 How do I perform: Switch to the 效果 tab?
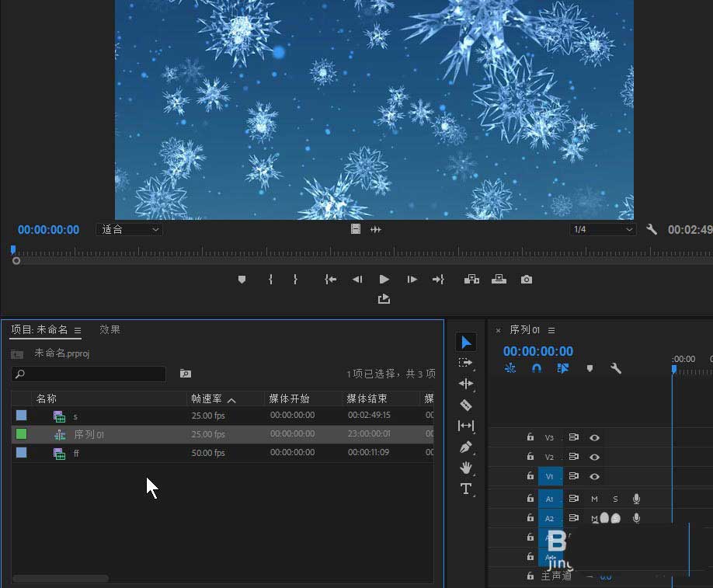pyautogui.click(x=110, y=329)
